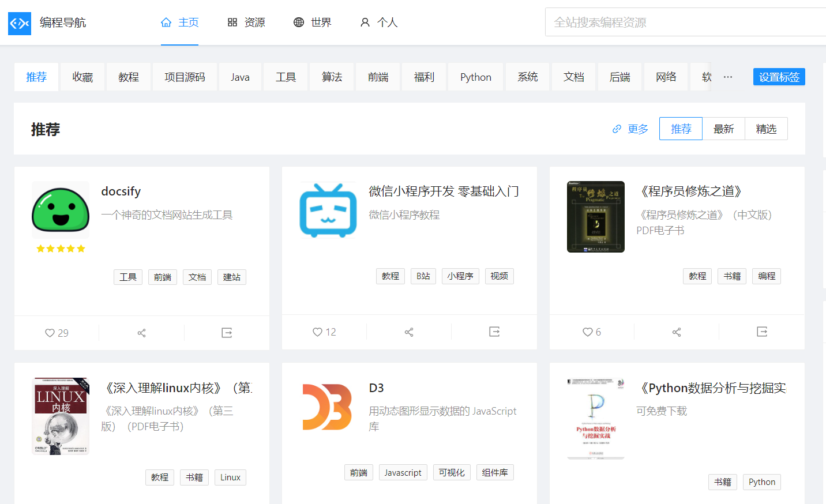Expand hidden tags via the ellipsis
The width and height of the screenshot is (826, 504).
coord(727,77)
